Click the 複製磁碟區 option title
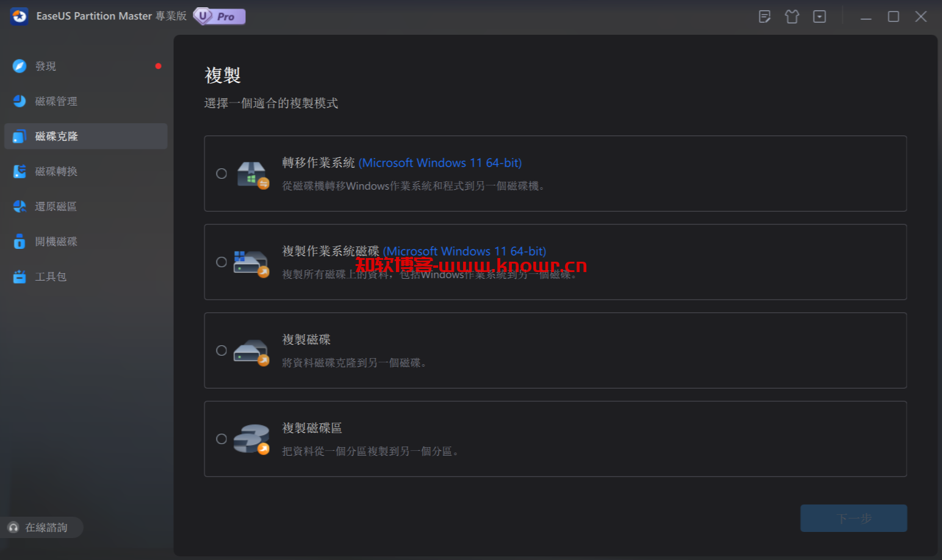The image size is (942, 560). click(x=312, y=428)
